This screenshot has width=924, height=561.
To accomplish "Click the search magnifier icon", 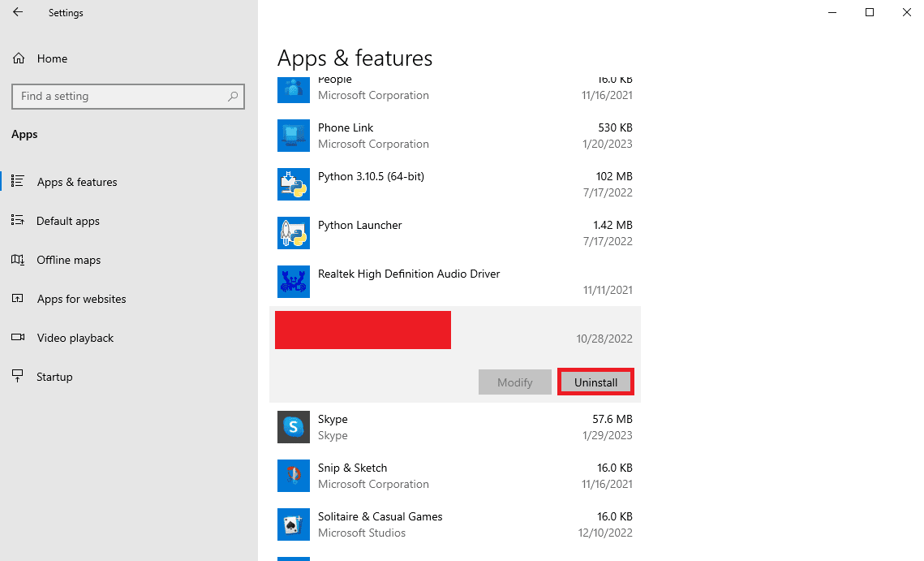I will [233, 96].
